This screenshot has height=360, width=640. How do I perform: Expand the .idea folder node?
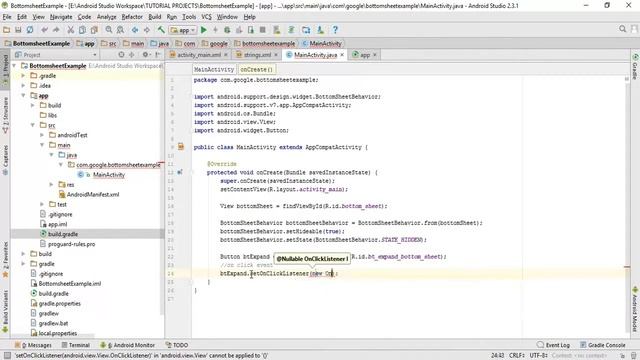pyautogui.click(x=23, y=85)
